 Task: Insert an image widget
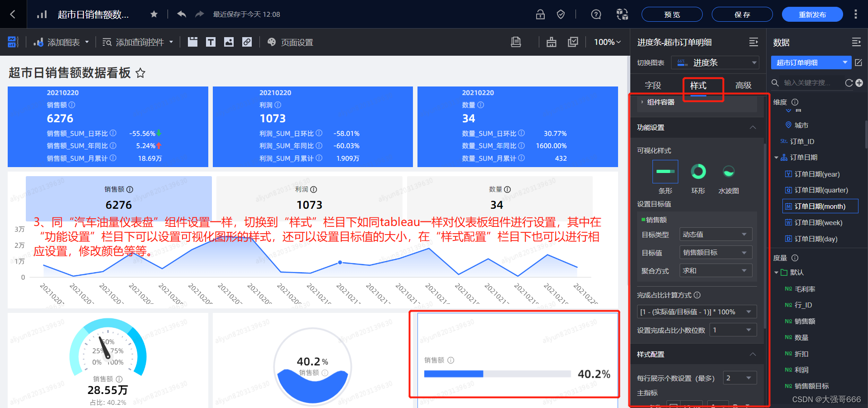(x=229, y=42)
